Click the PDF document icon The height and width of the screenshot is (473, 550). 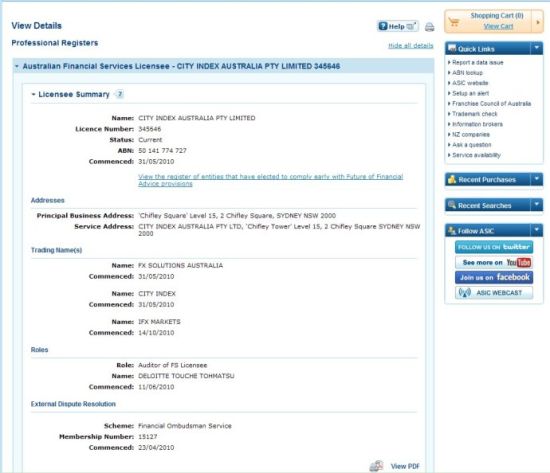click(376, 466)
